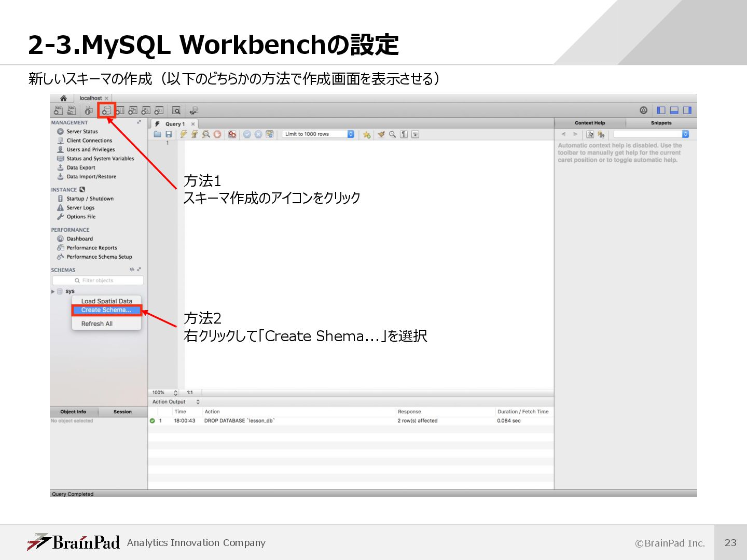Choose Load Spatial Data from context menu
Image resolution: width=747 pixels, height=560 pixels.
[106, 301]
